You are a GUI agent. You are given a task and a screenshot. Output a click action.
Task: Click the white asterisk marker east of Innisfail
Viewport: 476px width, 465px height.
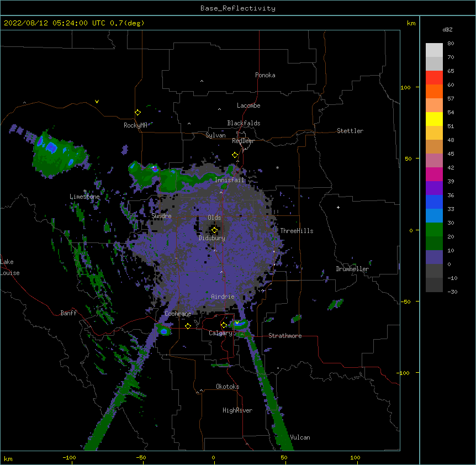(277, 167)
